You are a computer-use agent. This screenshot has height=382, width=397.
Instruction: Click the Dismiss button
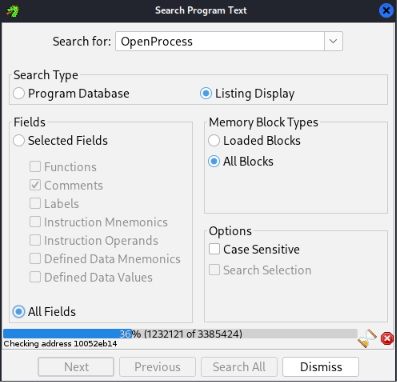pos(321,367)
